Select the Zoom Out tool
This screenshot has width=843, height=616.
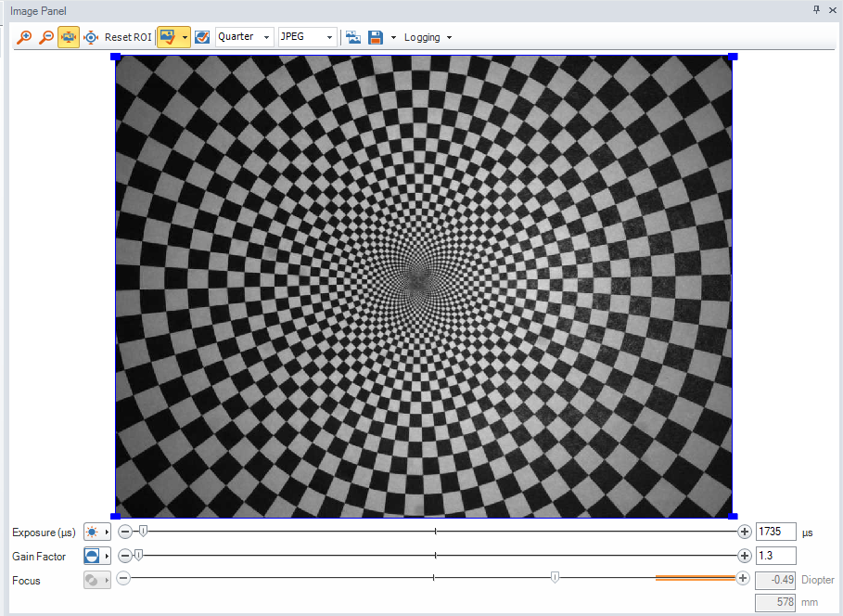45,37
